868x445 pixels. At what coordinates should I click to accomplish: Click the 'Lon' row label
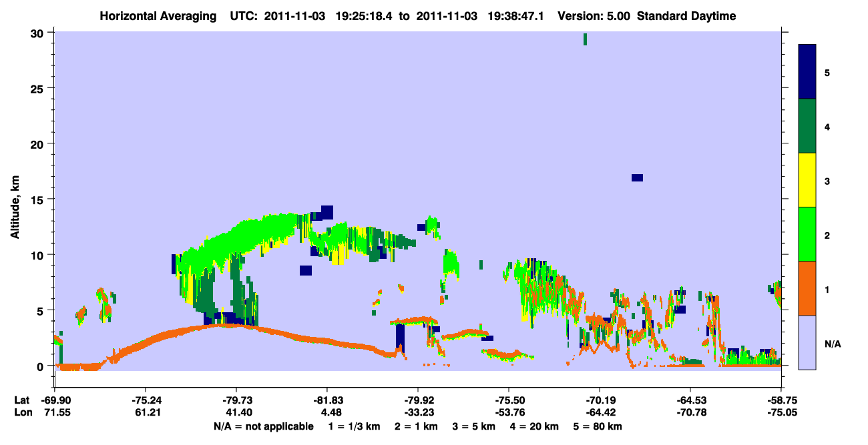pyautogui.click(x=22, y=412)
